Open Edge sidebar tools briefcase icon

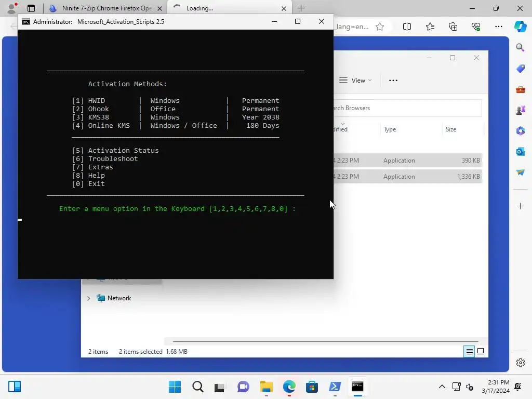point(520,89)
